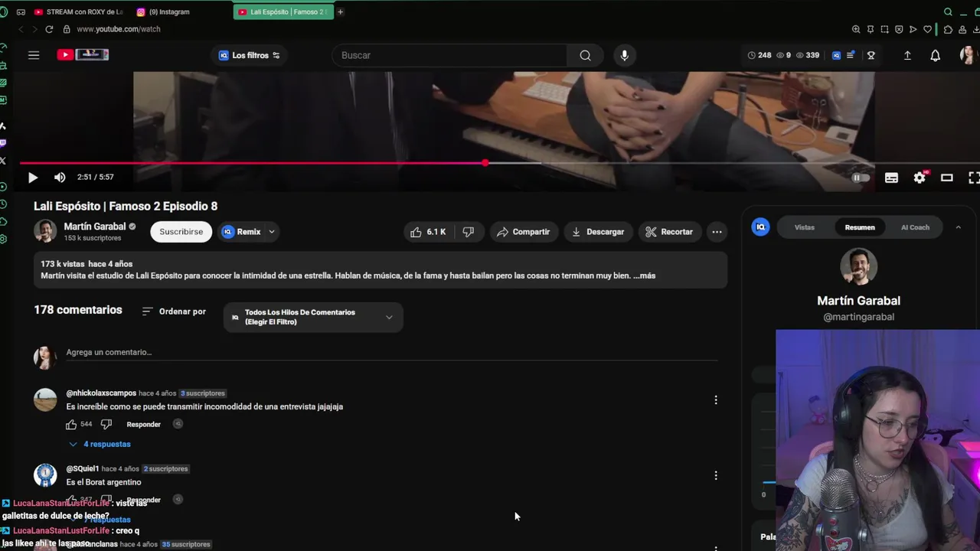Image resolution: width=980 pixels, height=551 pixels.
Task: Like the @nhickolaxscampos comment
Action: coord(71,424)
